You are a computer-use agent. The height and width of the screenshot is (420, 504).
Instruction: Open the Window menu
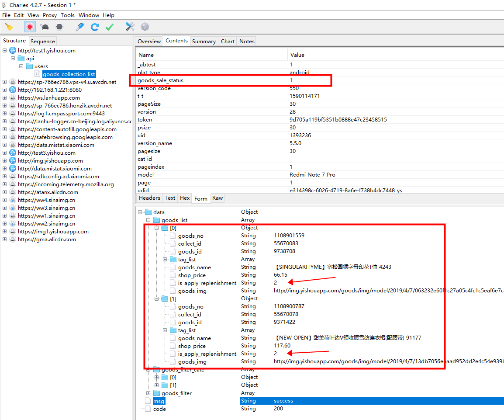89,15
